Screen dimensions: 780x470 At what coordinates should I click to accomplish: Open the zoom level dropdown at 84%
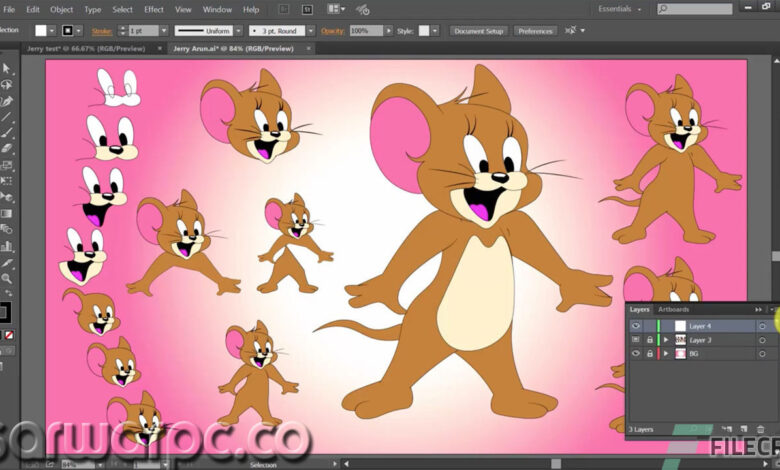tap(101, 465)
